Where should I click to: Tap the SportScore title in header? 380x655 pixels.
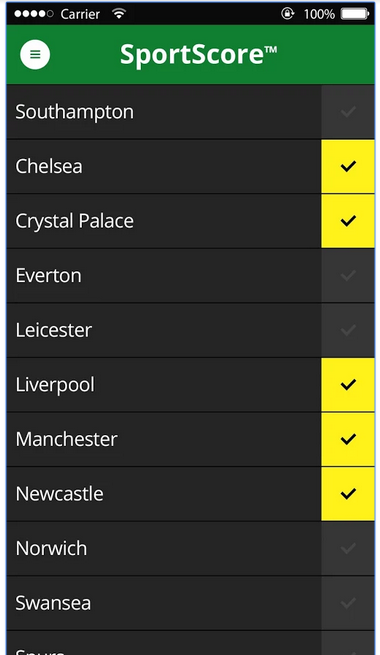(x=198, y=55)
